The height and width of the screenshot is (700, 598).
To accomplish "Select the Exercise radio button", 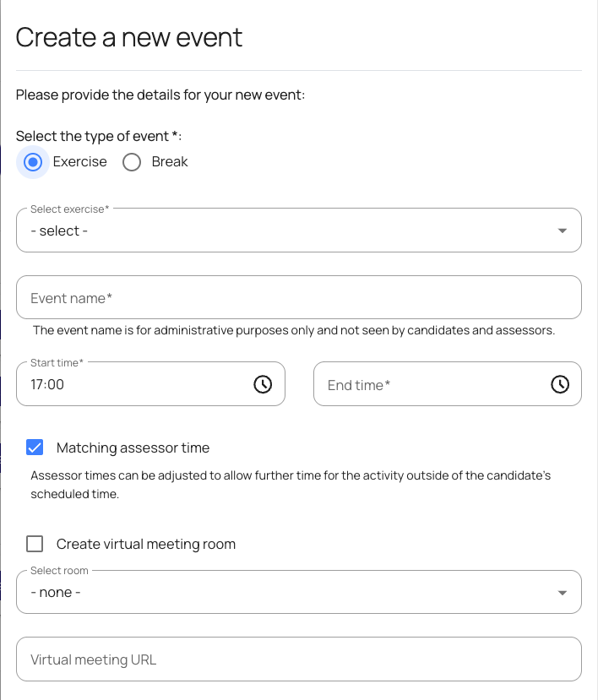I will coord(33,162).
